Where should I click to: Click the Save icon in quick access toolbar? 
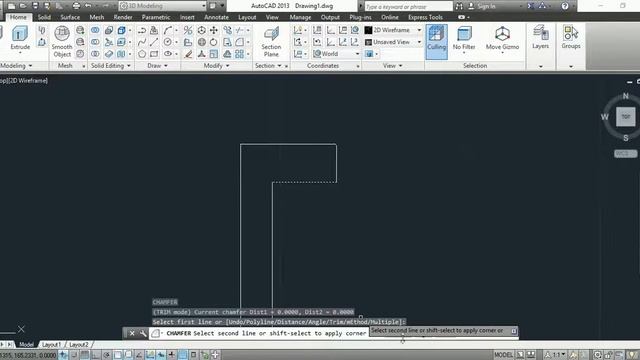tap(35, 6)
